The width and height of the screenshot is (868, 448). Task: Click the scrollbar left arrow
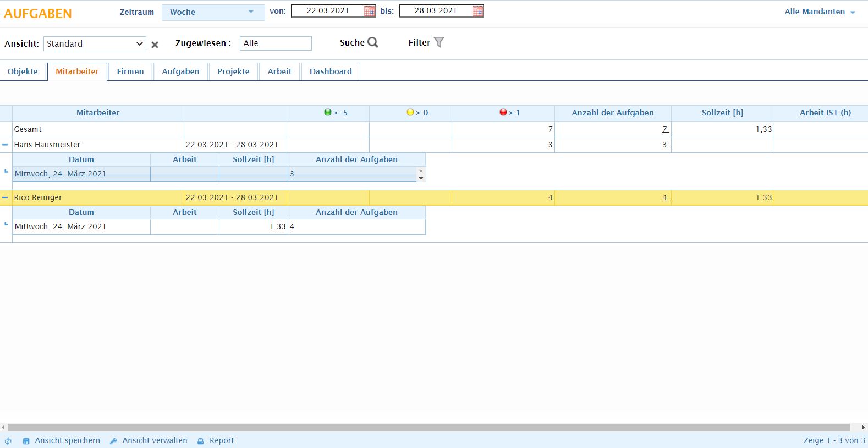click(x=3, y=427)
